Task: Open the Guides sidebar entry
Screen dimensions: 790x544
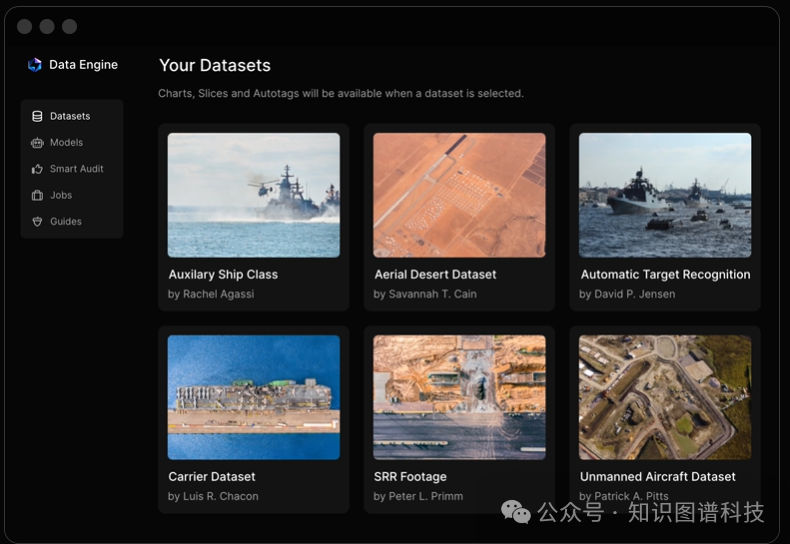Action: 65,221
